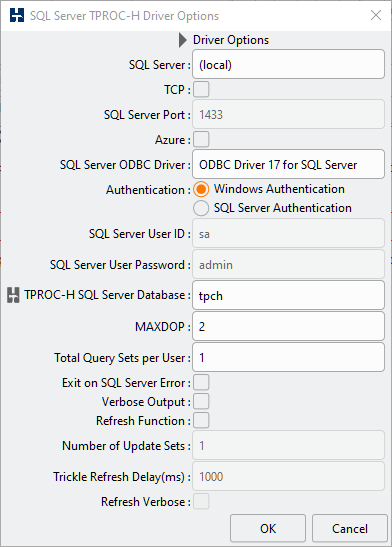This screenshot has height=547, width=392.
Task: Toggle the Refresh Verbose checkbox
Action: tap(201, 501)
